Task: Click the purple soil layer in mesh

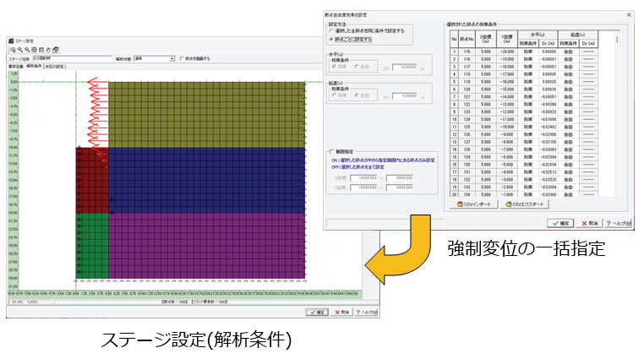Action: (206, 245)
